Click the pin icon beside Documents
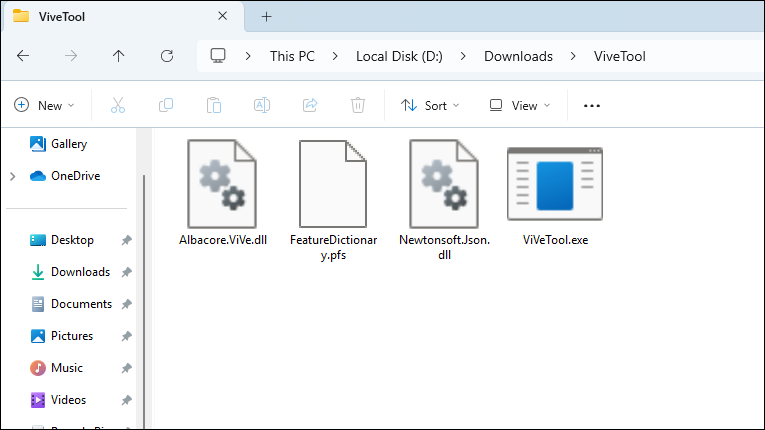 pyautogui.click(x=126, y=304)
